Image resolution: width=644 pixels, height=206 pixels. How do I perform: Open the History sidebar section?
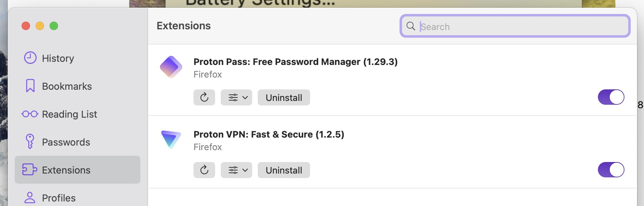58,58
